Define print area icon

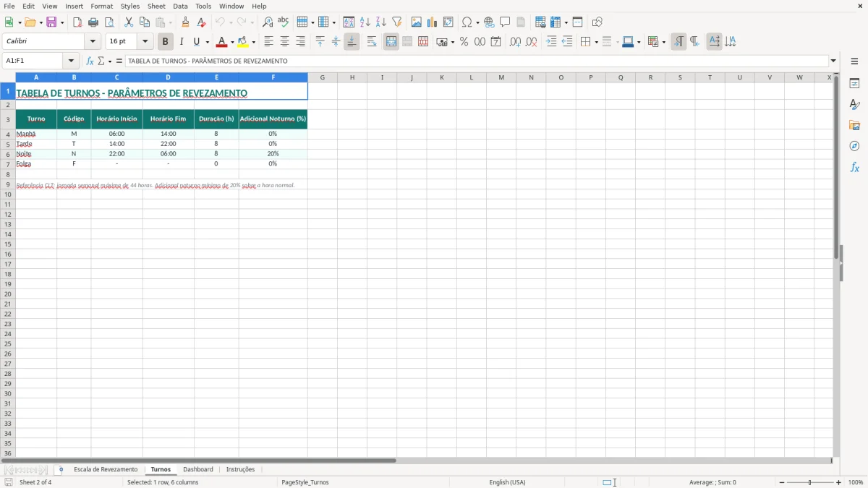540,22
